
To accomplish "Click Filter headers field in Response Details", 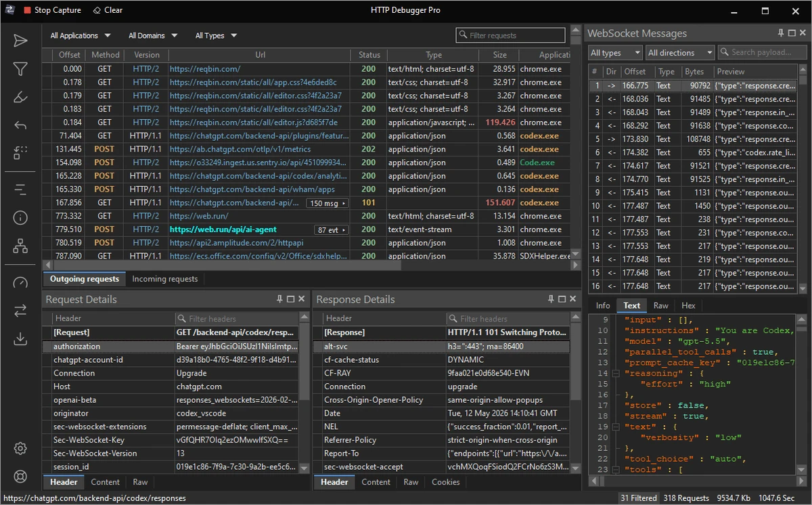I will point(507,318).
